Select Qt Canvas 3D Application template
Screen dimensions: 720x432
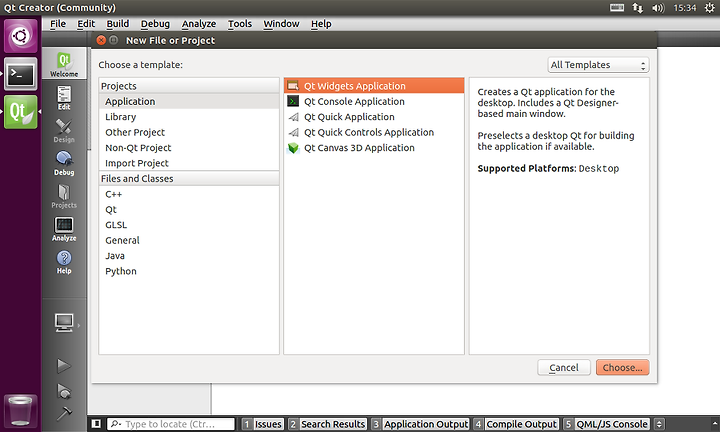(374, 148)
